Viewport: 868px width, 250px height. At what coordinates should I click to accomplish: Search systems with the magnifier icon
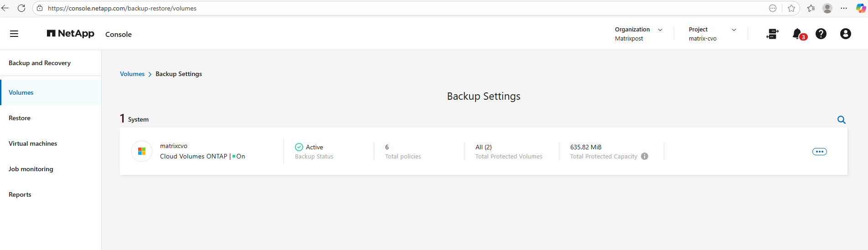(842, 120)
